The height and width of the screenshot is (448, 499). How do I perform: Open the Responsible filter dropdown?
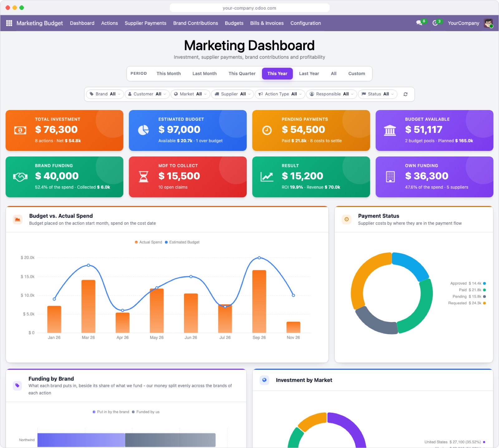[x=332, y=94]
